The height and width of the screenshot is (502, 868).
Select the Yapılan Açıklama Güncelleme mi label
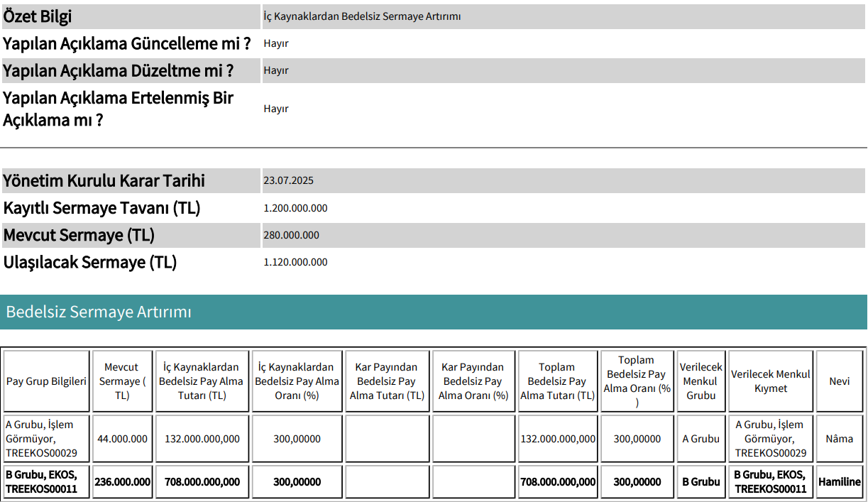(x=126, y=43)
